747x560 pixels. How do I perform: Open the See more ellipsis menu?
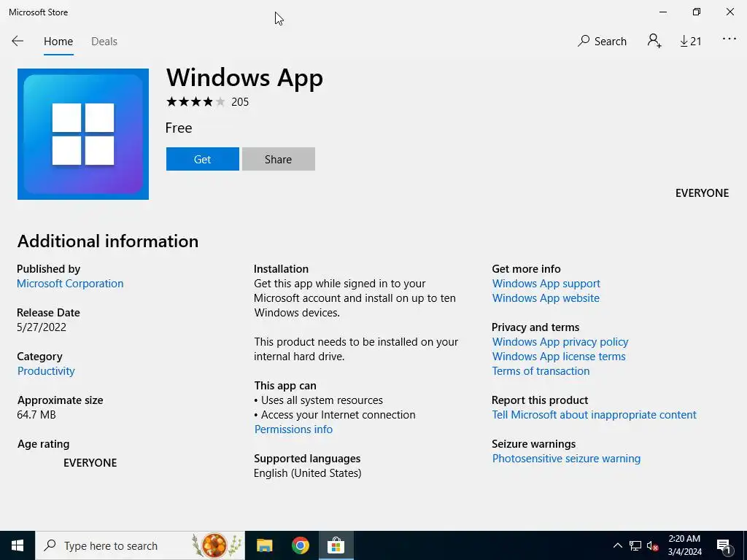coord(729,39)
